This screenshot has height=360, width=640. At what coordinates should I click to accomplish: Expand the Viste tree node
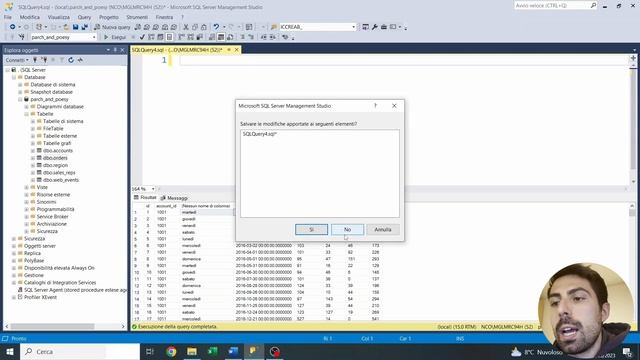tap(27, 187)
